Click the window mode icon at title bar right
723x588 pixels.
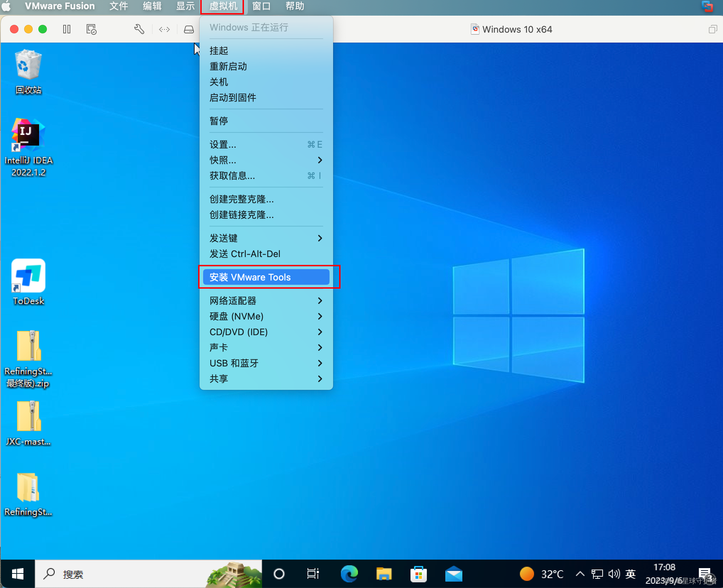[x=712, y=29]
